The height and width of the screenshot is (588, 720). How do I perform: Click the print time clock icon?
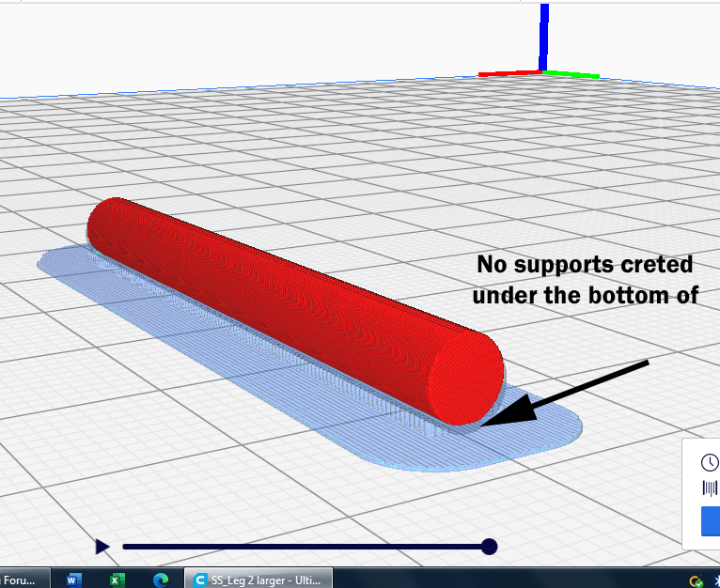tap(710, 462)
